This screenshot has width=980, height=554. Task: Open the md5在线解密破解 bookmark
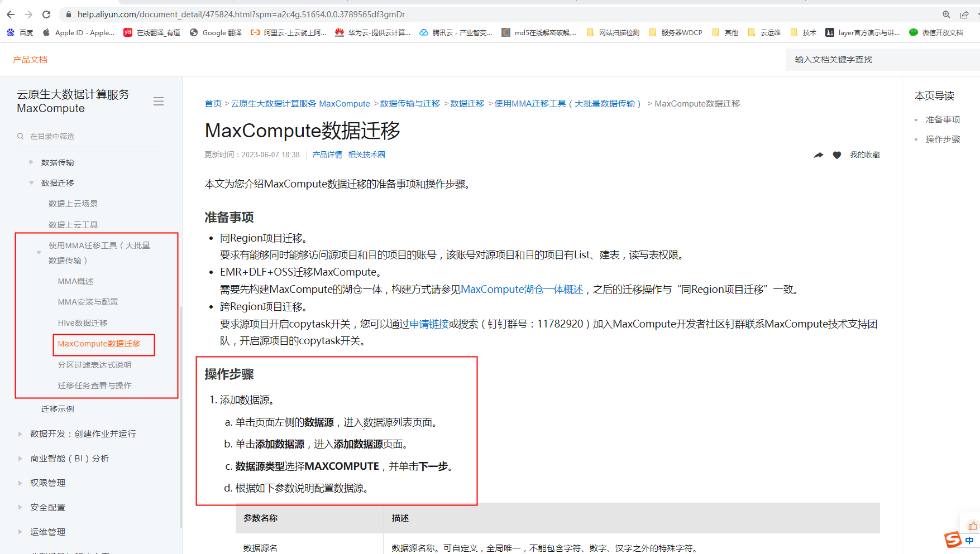pyautogui.click(x=539, y=33)
